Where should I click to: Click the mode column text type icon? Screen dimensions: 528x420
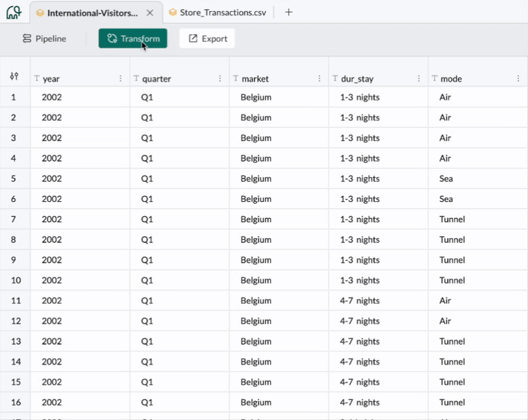click(x=434, y=78)
